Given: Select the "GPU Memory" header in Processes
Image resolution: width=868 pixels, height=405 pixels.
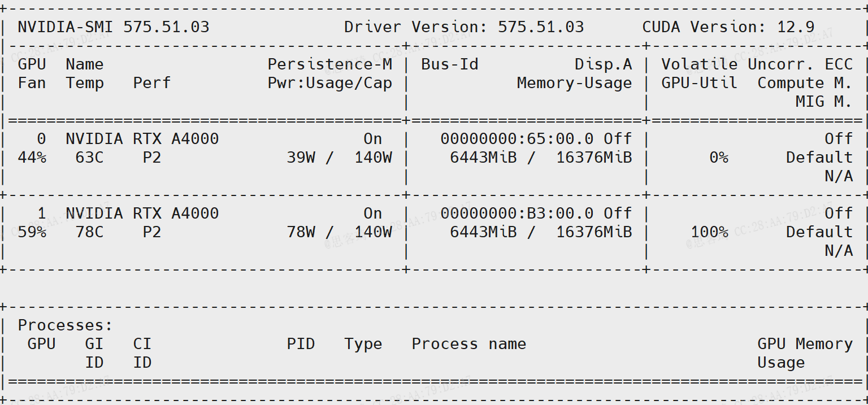Looking at the screenshot, I should [x=805, y=344].
